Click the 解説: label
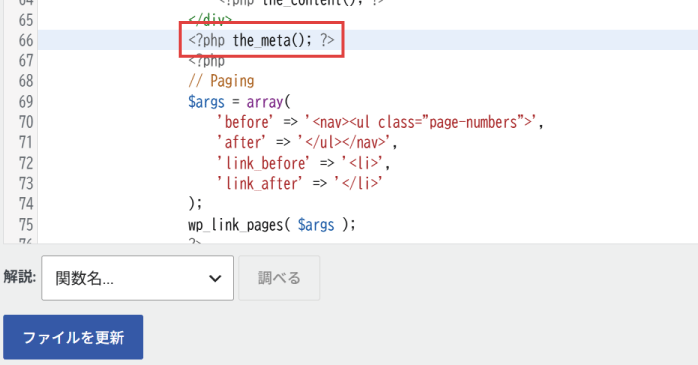The image size is (698, 365). pyautogui.click(x=20, y=277)
